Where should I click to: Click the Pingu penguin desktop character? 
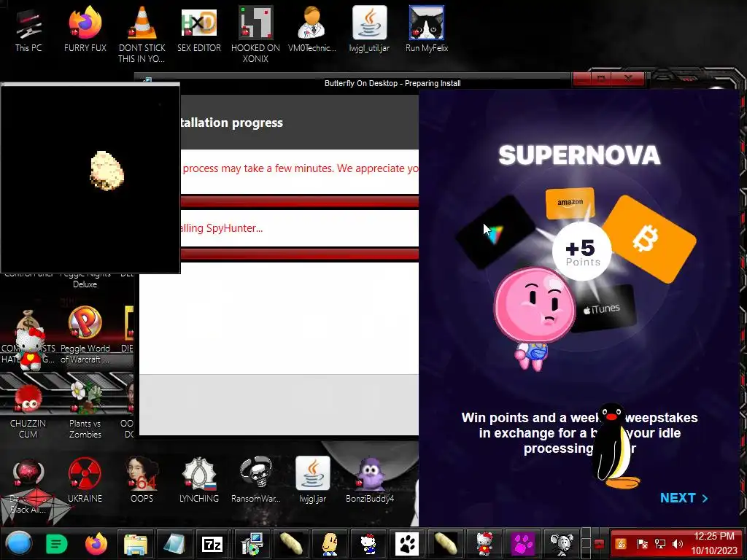(614, 446)
